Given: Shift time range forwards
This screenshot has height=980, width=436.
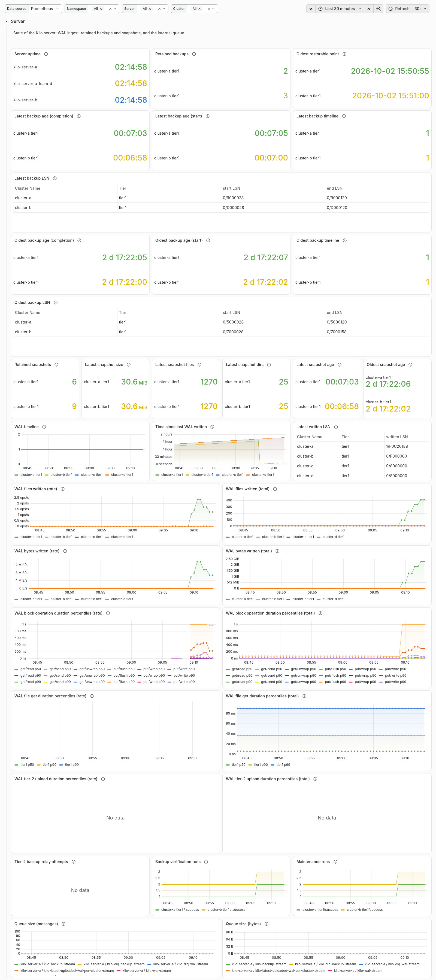Looking at the screenshot, I should point(369,9).
